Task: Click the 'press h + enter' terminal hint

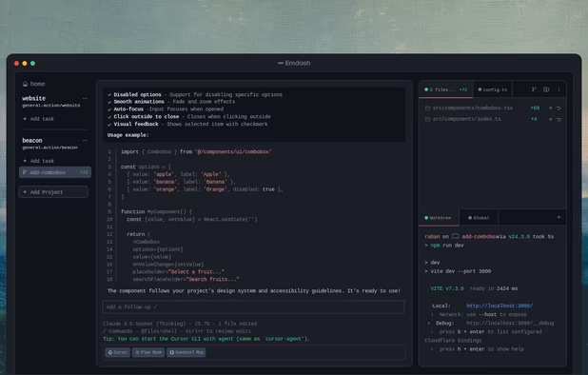Action: 481,348
